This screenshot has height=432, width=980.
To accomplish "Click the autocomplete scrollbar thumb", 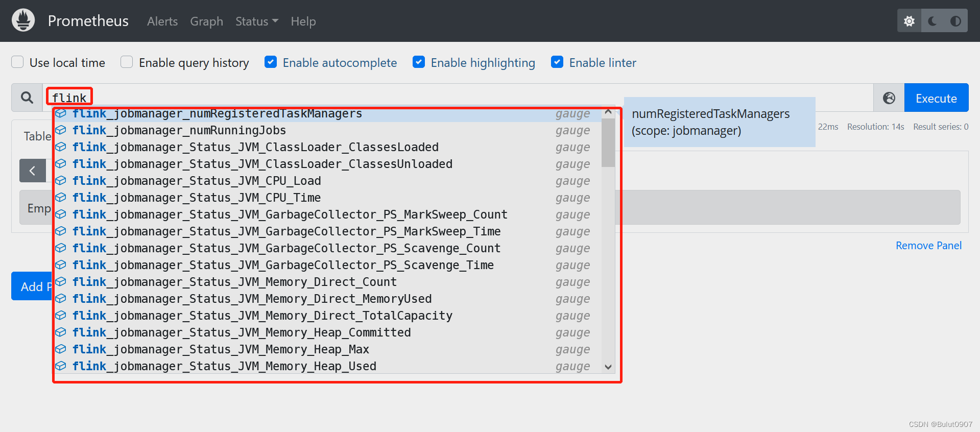I will [x=608, y=142].
